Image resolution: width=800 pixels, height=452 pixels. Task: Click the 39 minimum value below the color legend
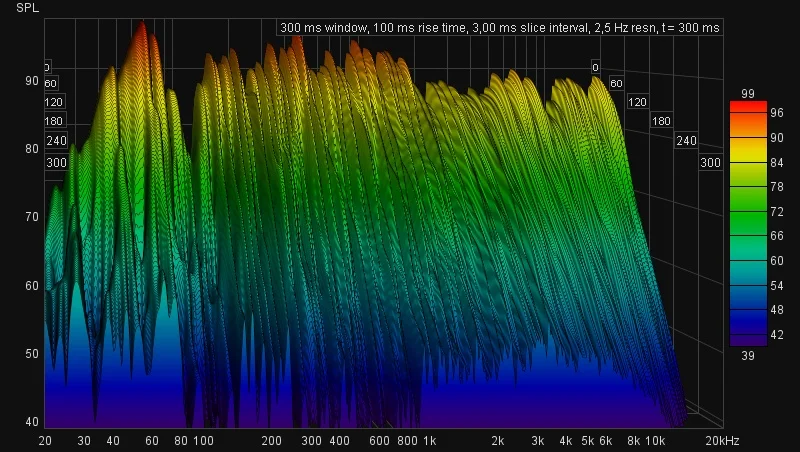(748, 356)
